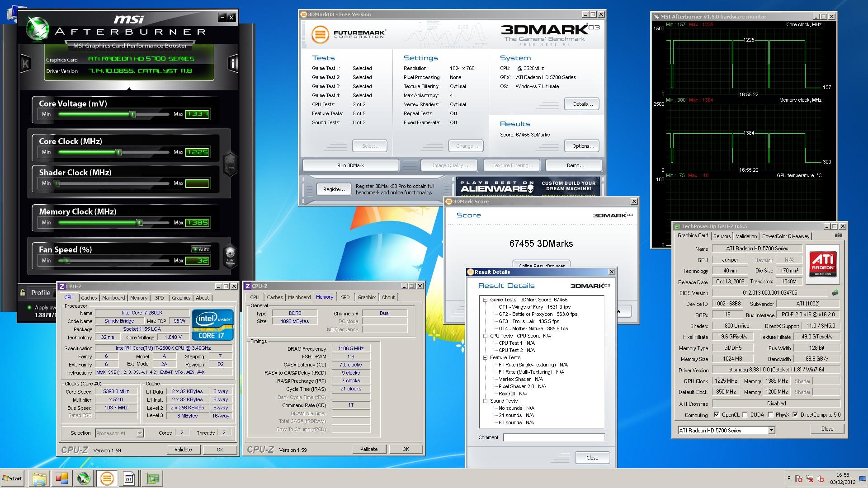
Task: Close the Result Details dialog with Close button
Action: pyautogui.click(x=592, y=458)
